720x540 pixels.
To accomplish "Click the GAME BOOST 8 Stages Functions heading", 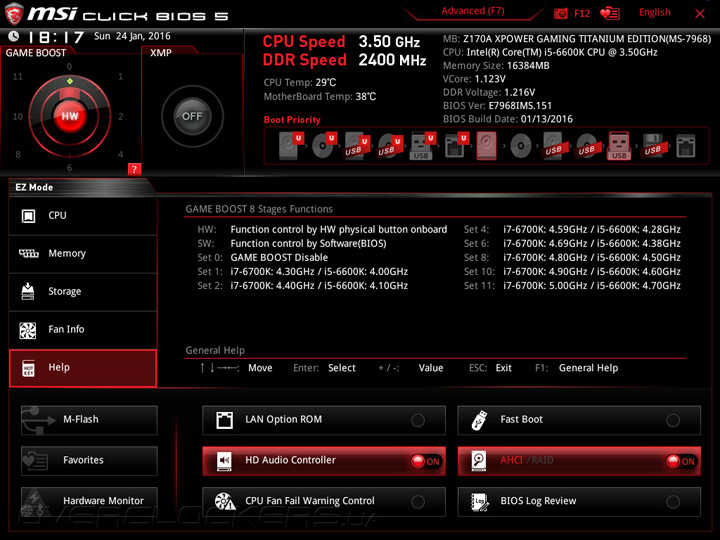I will pos(259,209).
